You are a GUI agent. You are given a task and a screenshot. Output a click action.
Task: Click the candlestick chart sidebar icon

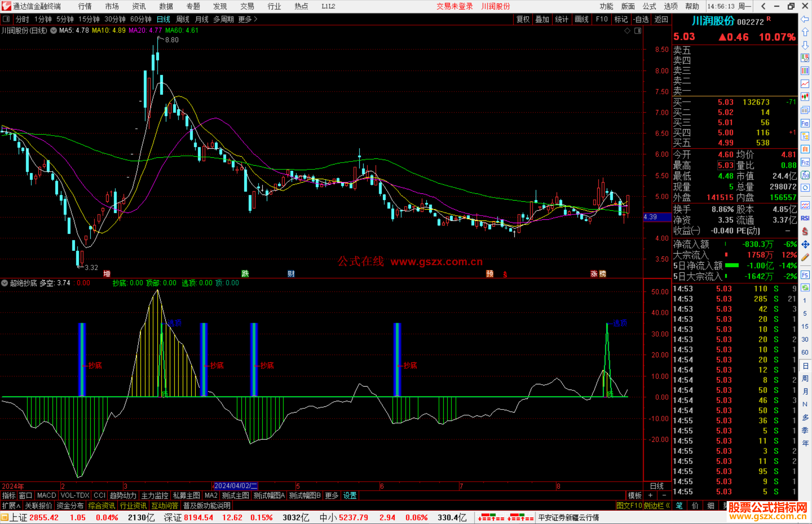805,97
